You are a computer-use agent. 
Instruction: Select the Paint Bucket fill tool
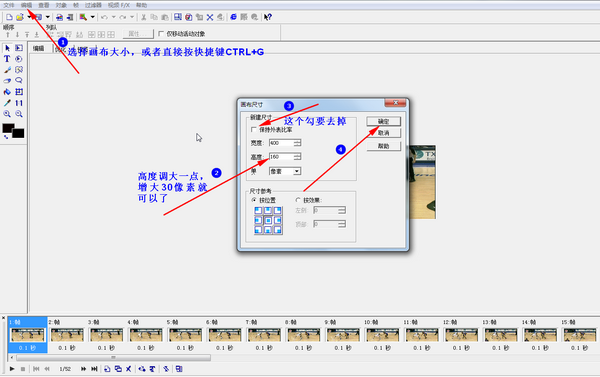tap(7, 92)
